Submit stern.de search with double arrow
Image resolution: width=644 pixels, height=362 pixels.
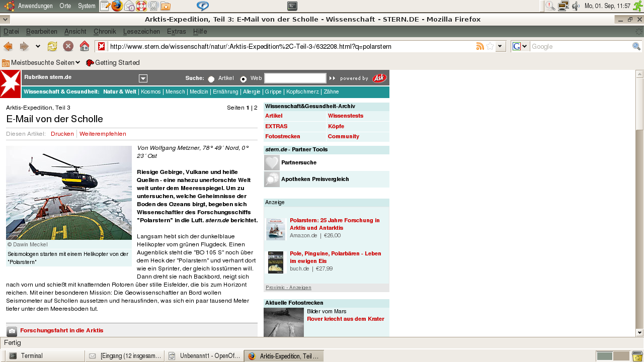coord(332,78)
